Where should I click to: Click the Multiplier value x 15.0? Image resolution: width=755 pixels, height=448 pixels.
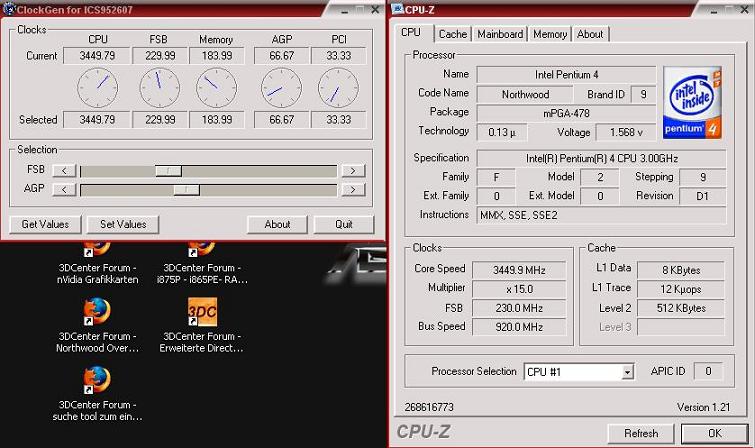[x=519, y=290]
